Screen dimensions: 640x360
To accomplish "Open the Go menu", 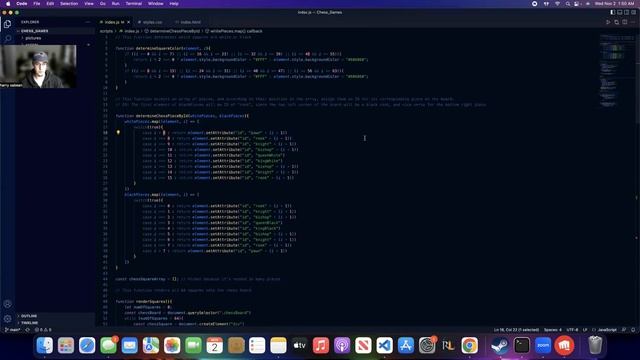I will coord(103,4).
